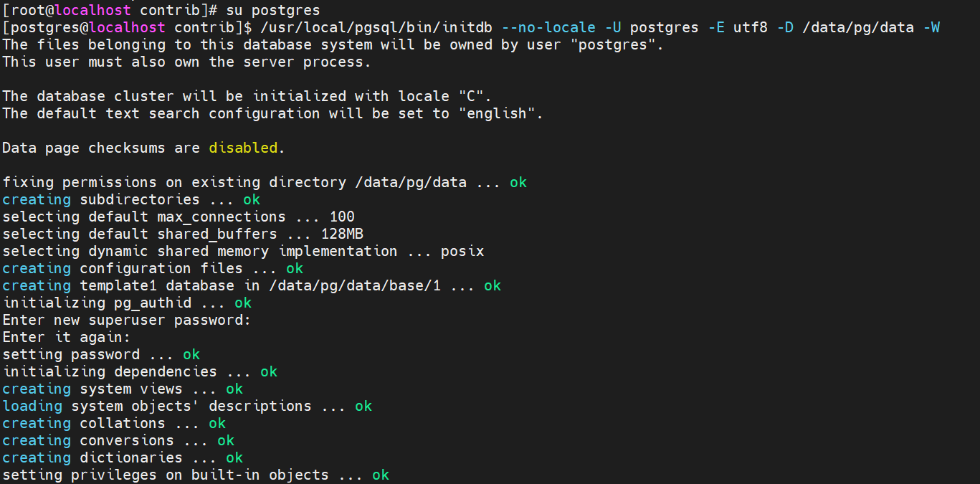Click the "pg_authid" text
The image size is (980, 484).
(x=153, y=303)
